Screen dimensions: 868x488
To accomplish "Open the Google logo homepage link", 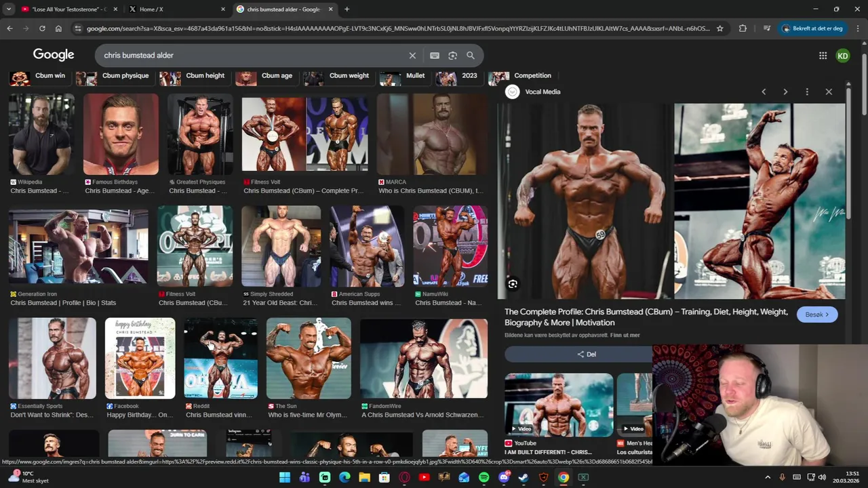I will click(54, 55).
